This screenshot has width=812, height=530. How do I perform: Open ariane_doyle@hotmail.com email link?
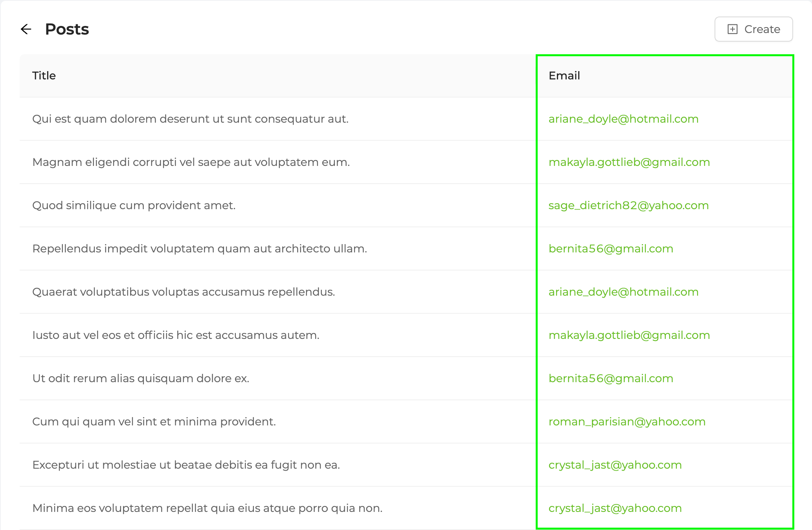624,119
